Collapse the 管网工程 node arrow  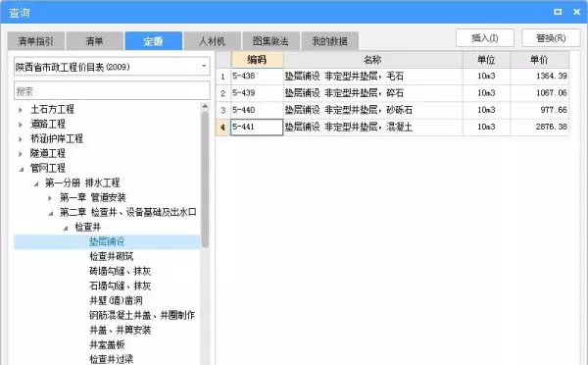[22, 169]
